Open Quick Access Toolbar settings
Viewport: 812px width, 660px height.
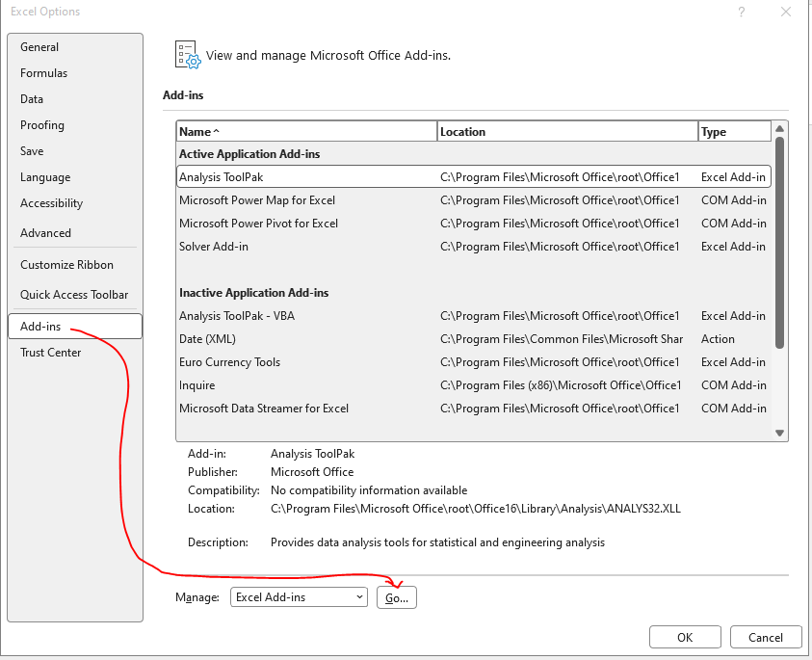[74, 295]
